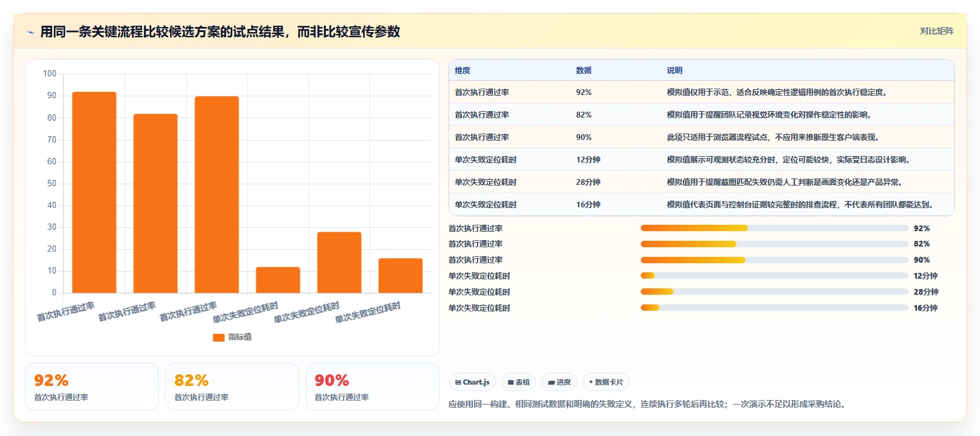980x436 pixels.
Task: Click the tallest chart bar reaching 92
Action: pos(94,193)
